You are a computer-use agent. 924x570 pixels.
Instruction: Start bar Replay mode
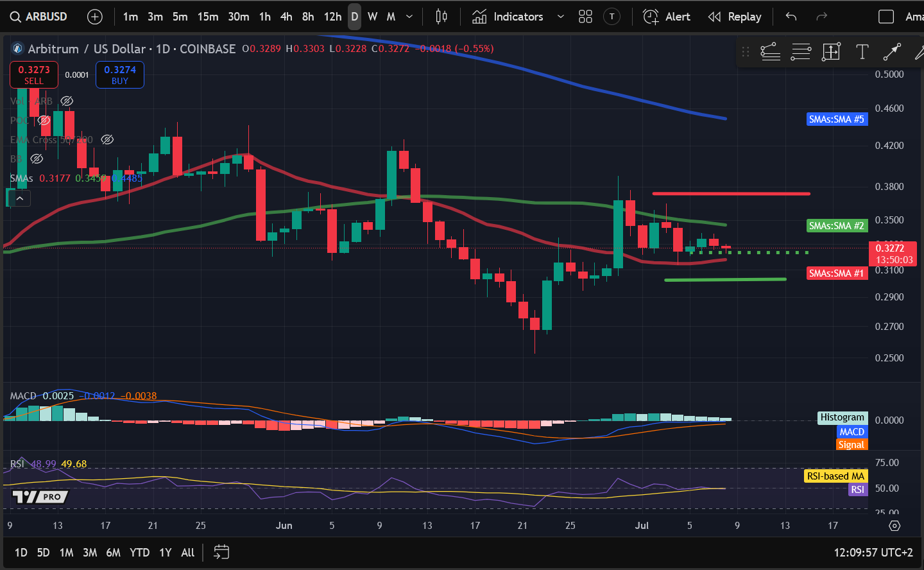pos(735,17)
